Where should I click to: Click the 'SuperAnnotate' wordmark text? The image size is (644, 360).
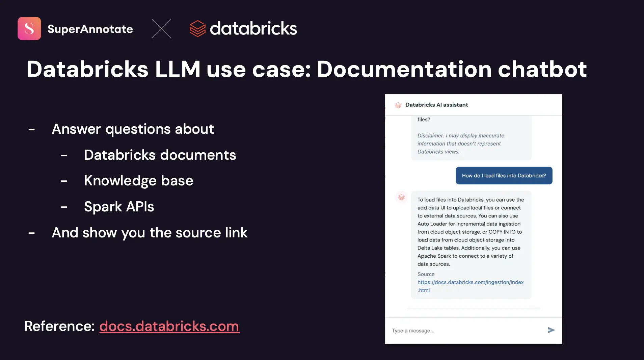point(90,29)
